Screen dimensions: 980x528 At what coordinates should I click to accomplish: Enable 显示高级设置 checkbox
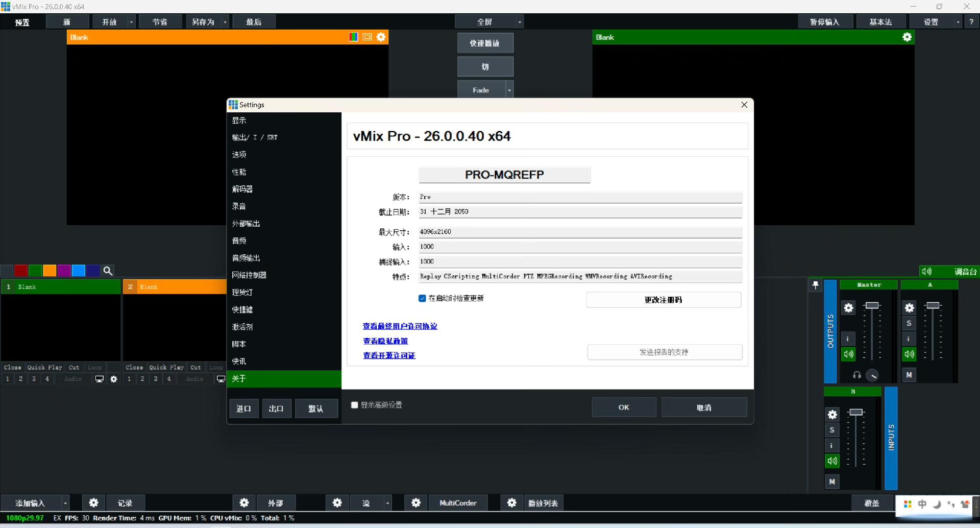tap(355, 405)
